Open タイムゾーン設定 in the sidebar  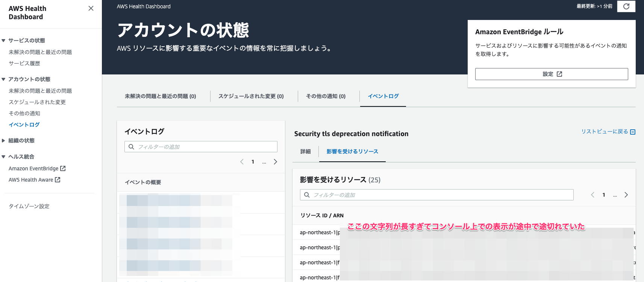[29, 206]
